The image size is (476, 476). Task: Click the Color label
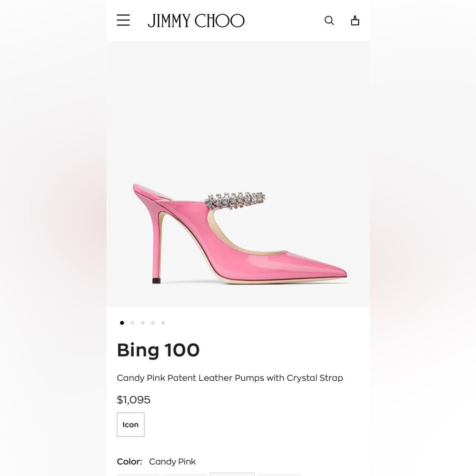point(129,461)
